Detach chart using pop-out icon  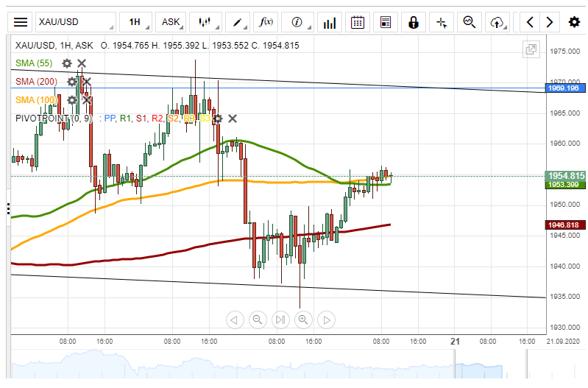[x=531, y=49]
